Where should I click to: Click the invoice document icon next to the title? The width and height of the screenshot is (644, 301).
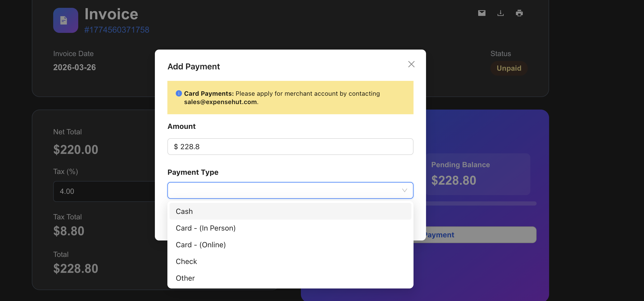(x=65, y=20)
